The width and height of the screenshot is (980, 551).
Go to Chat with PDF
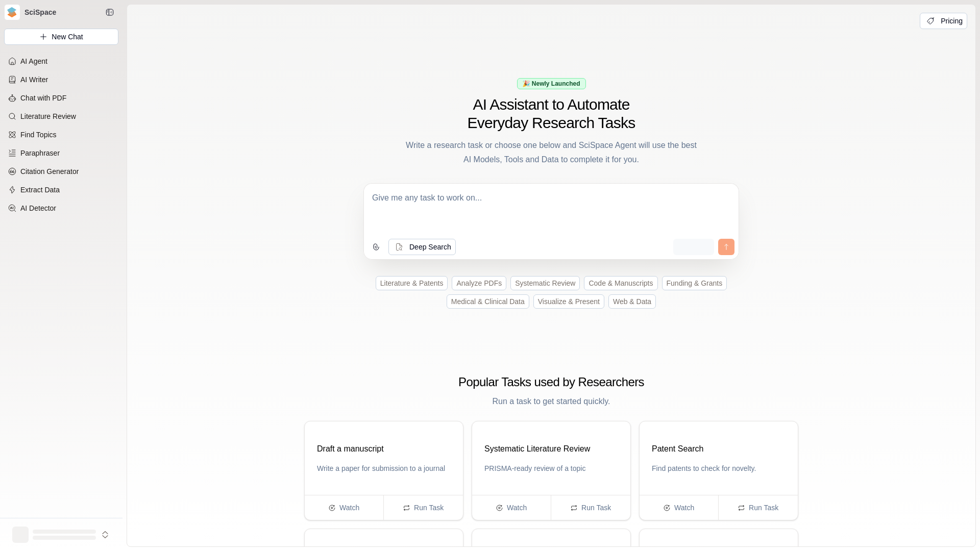61,98
